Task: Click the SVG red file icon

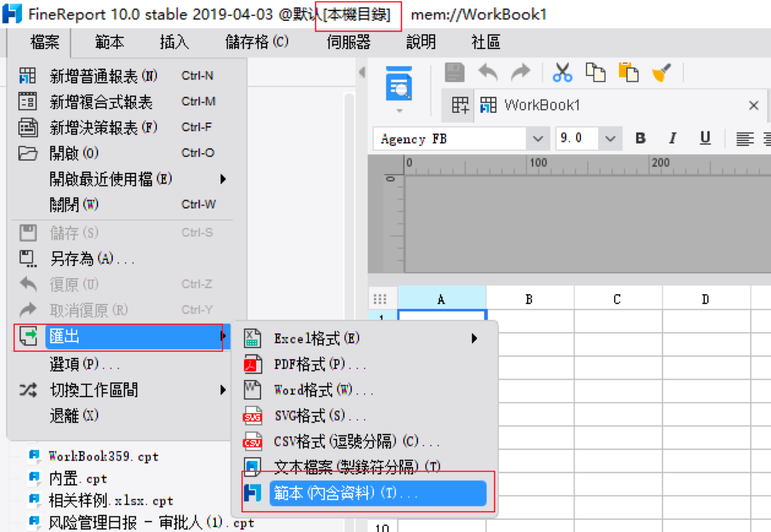Action: (252, 416)
